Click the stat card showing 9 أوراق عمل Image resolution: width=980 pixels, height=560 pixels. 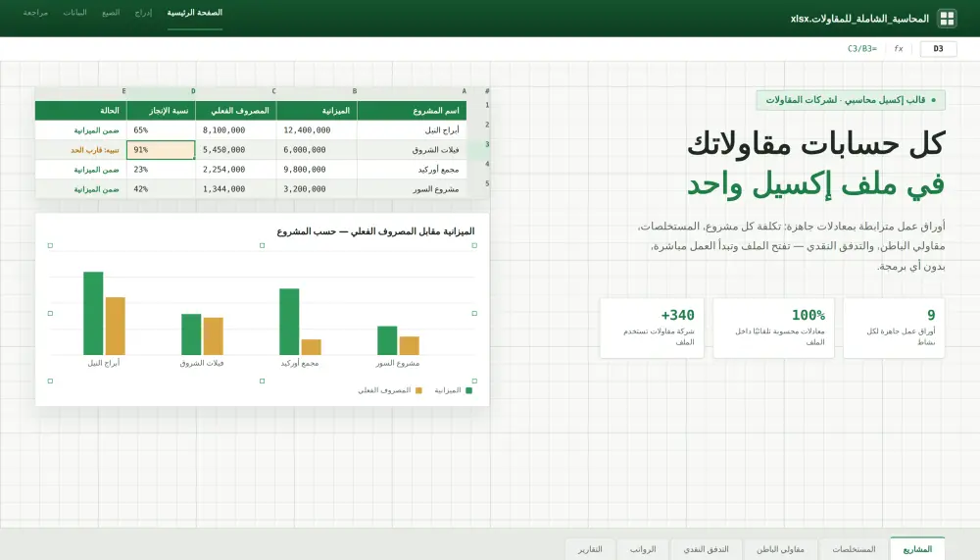[x=894, y=328]
